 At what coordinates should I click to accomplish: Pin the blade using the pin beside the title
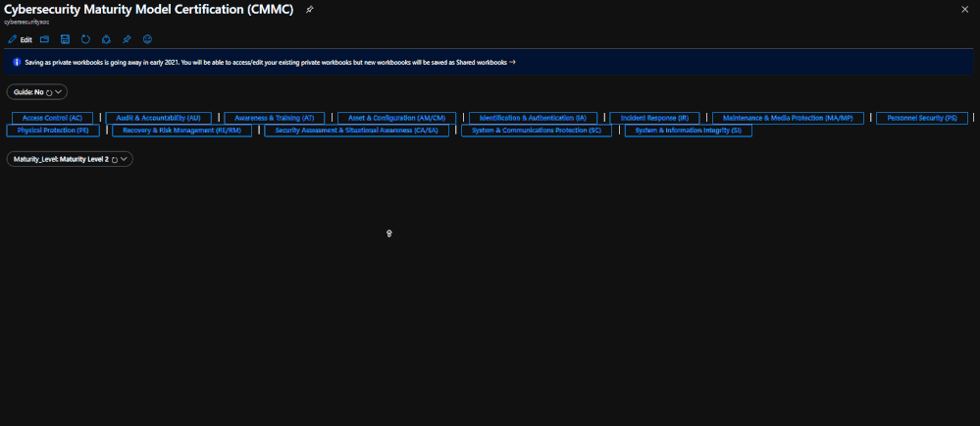(309, 10)
